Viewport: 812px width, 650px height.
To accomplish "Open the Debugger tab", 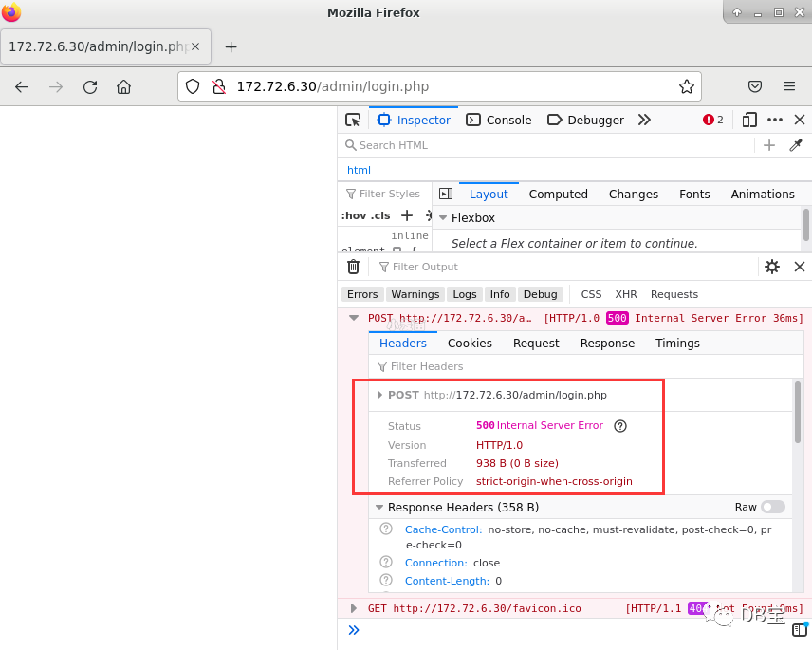I will click(x=585, y=121).
